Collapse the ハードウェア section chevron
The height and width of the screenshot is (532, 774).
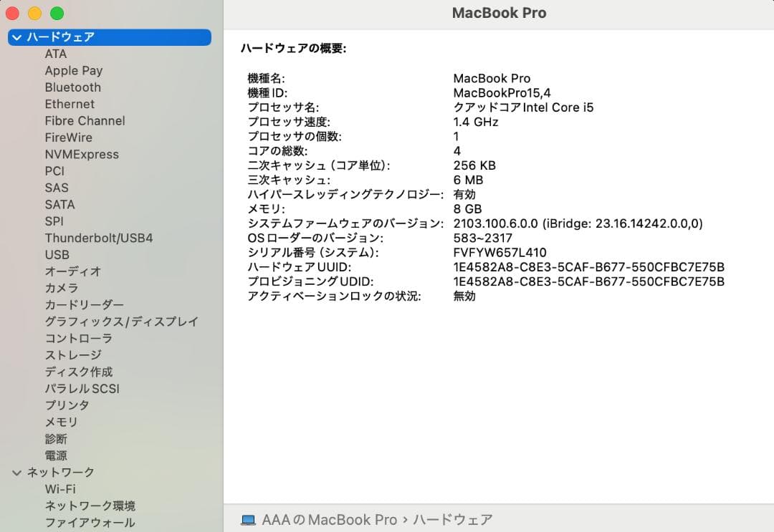(16, 37)
